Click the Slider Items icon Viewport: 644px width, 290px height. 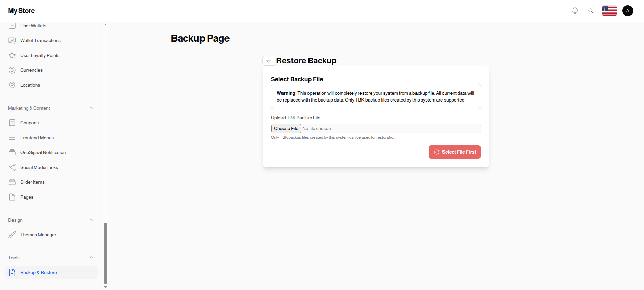coord(12,182)
